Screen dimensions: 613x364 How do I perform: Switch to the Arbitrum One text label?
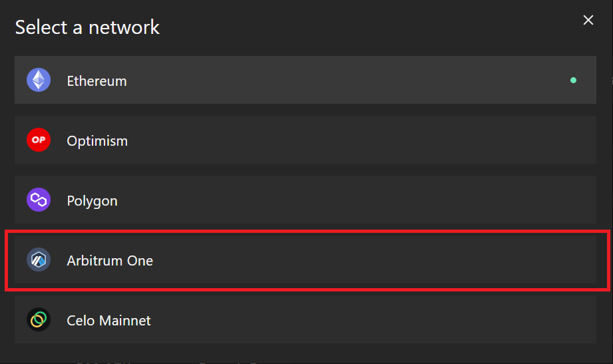pyautogui.click(x=109, y=260)
